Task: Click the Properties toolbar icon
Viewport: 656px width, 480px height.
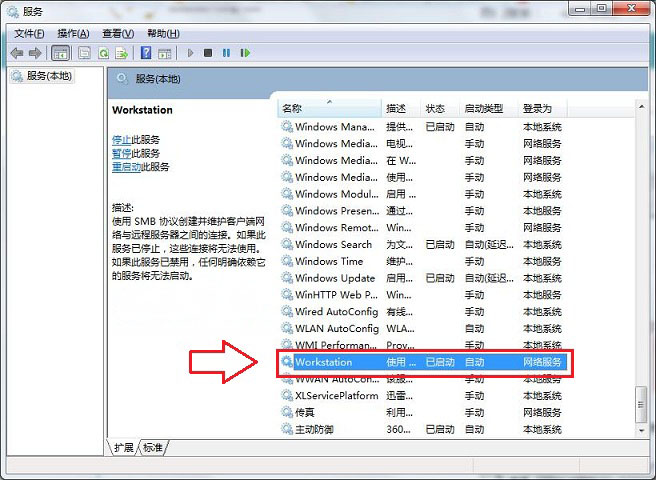Action: tap(85, 53)
